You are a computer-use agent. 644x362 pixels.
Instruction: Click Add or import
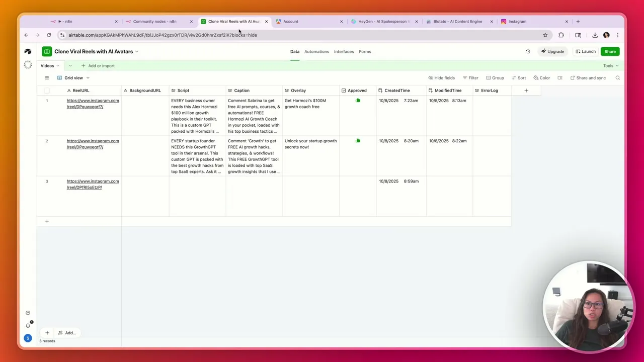98,66
